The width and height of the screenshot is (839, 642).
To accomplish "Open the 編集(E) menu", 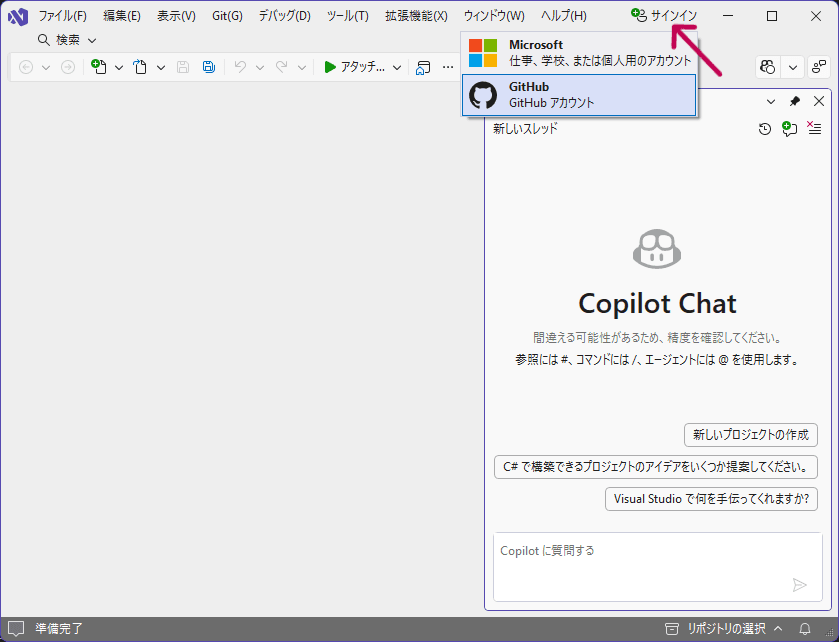I will tap(121, 16).
